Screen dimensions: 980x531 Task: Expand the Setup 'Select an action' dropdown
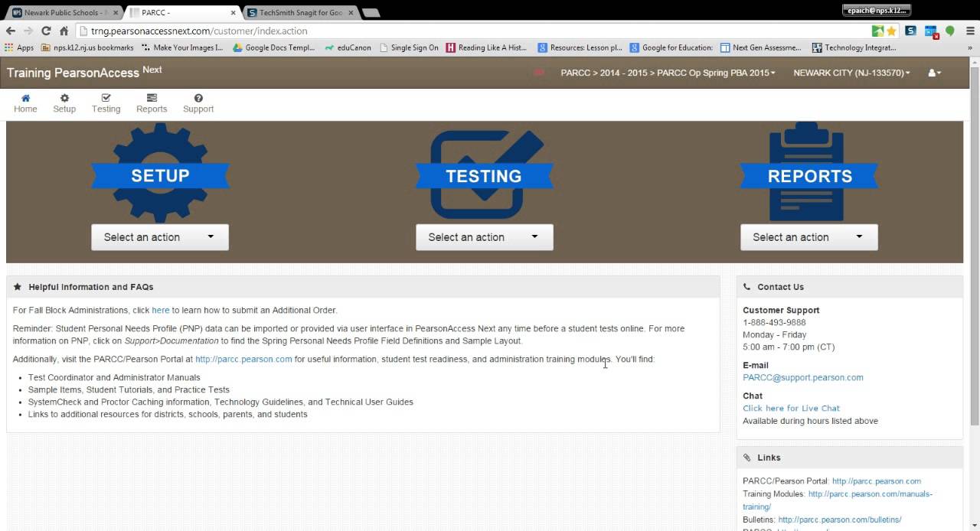(160, 237)
